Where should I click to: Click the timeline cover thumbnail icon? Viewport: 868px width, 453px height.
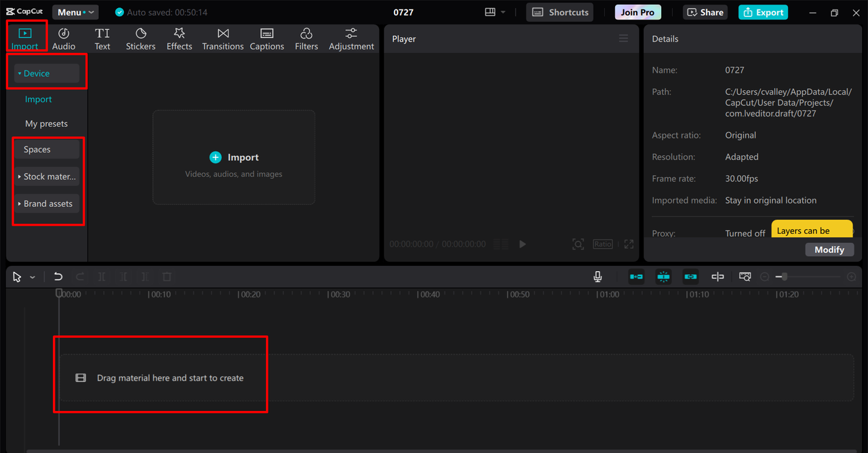coord(745,277)
